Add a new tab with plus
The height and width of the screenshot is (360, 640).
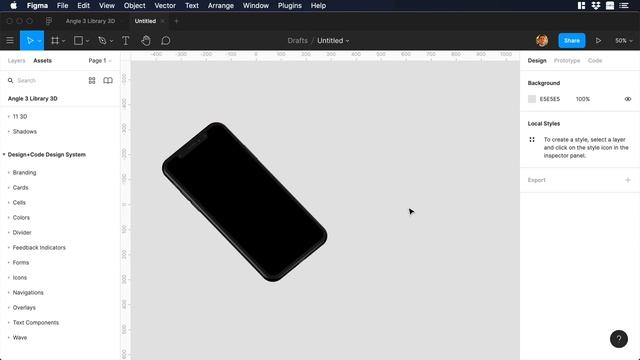coord(176,21)
